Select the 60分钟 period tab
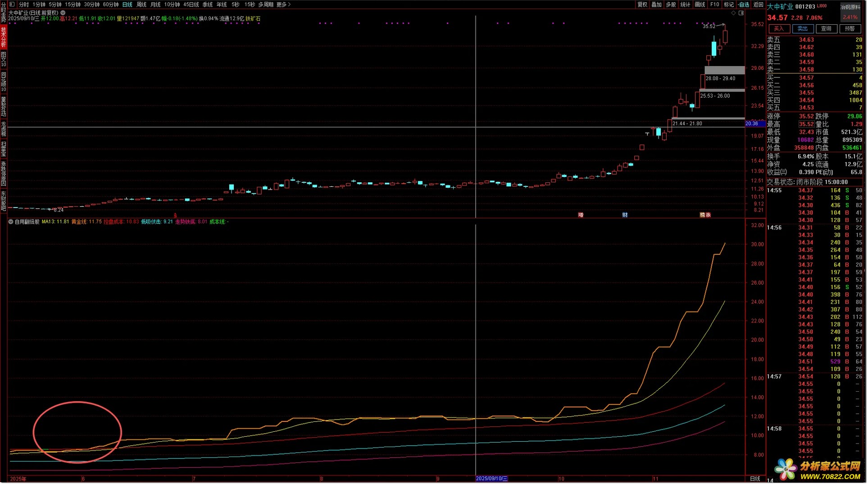The height and width of the screenshot is (484, 868). click(111, 5)
